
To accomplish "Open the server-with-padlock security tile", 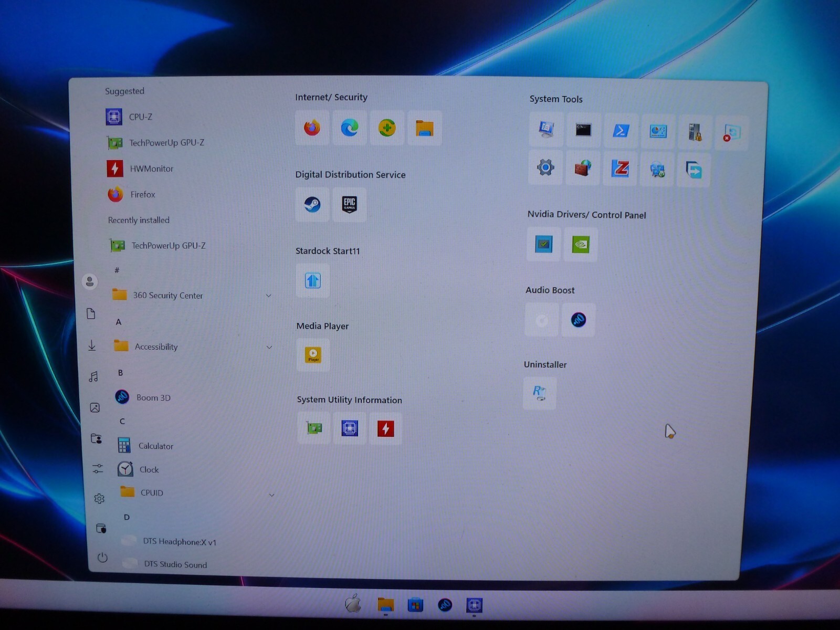I will point(695,132).
